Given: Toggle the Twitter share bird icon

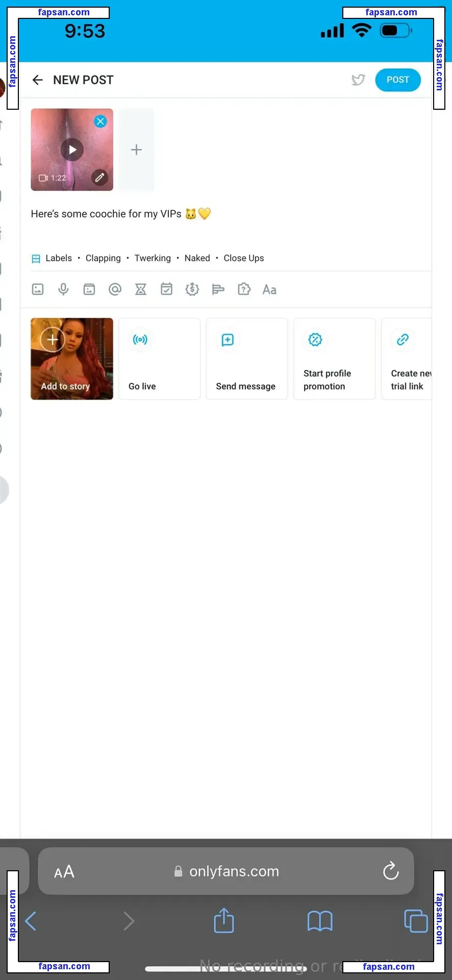Looking at the screenshot, I should point(358,80).
